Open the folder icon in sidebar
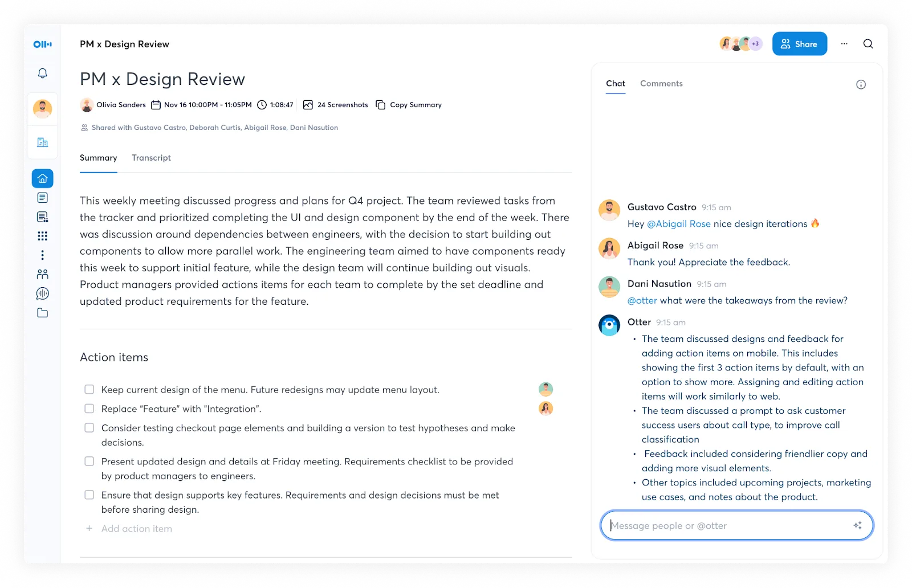The height and width of the screenshot is (588, 912). click(42, 313)
